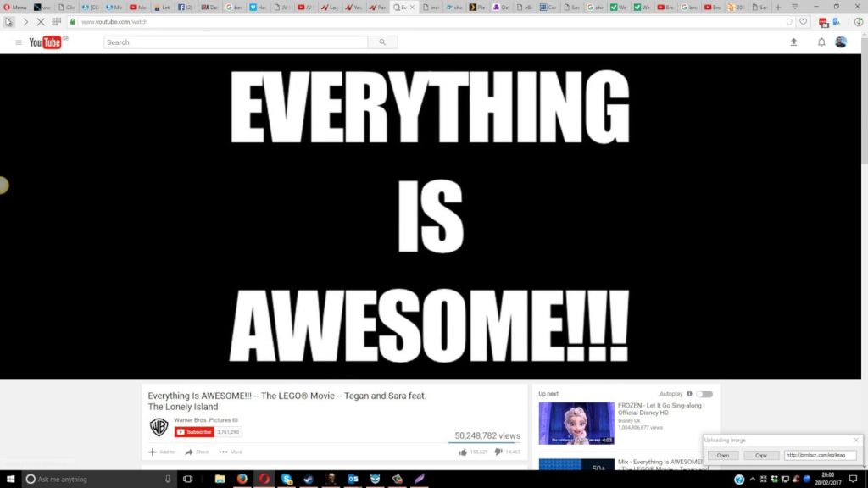Go to YouTube home via logo
Image resolution: width=868 pixels, height=488 pixels.
[x=46, y=42]
